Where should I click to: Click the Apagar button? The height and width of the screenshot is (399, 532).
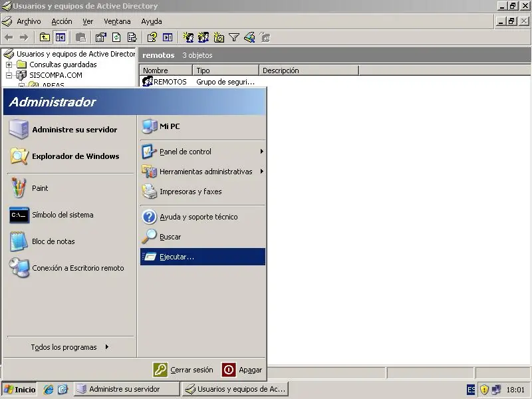pos(242,370)
